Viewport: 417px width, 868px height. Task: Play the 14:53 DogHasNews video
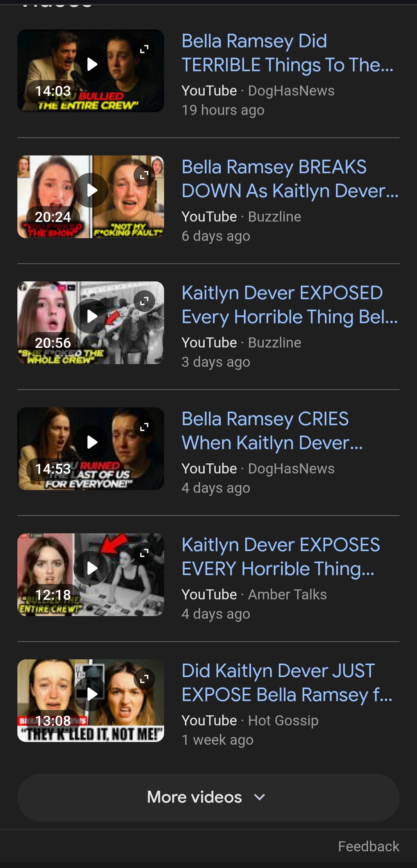pyautogui.click(x=91, y=442)
